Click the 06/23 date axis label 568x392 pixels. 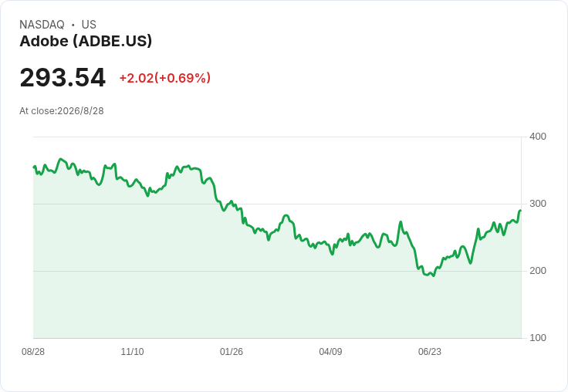coord(430,351)
